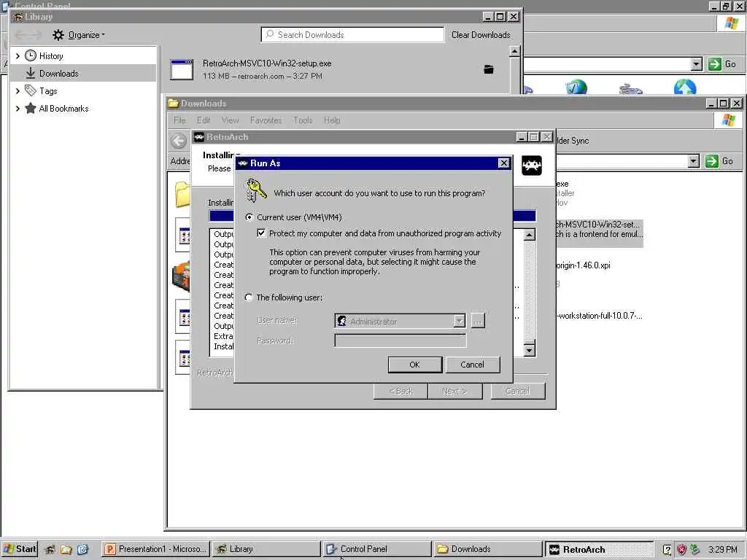Toggle Protect my computer checkbox
This screenshot has width=747, height=560.
[x=261, y=233]
